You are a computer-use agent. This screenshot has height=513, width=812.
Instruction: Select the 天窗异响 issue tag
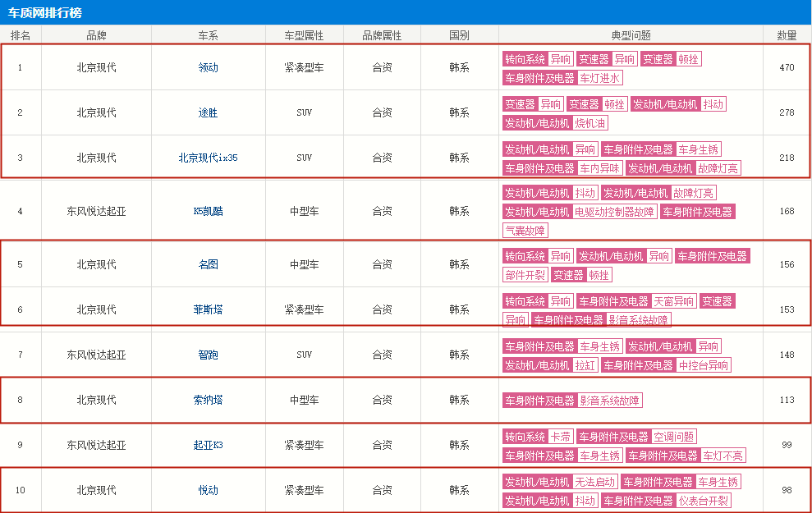(674, 301)
